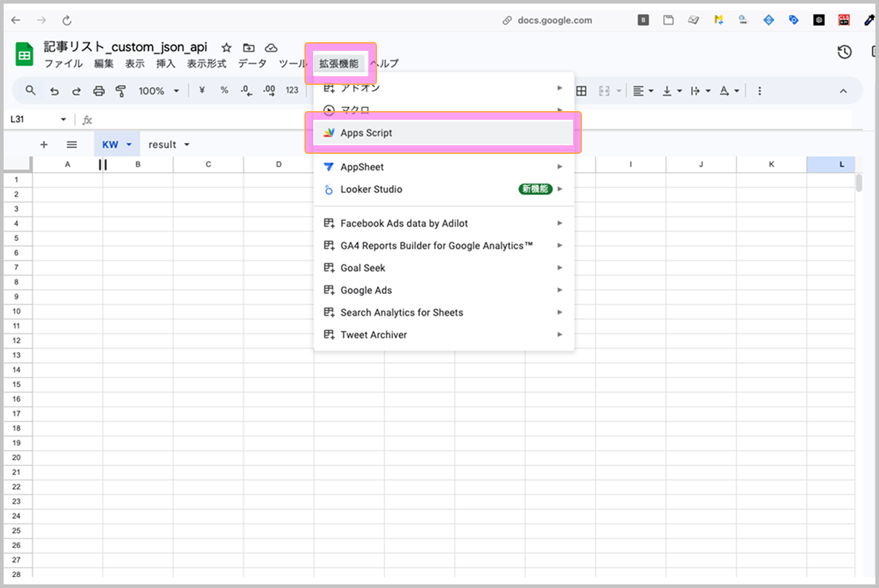Open the all sheets list
Screen dimensions: 879x588
(71, 144)
